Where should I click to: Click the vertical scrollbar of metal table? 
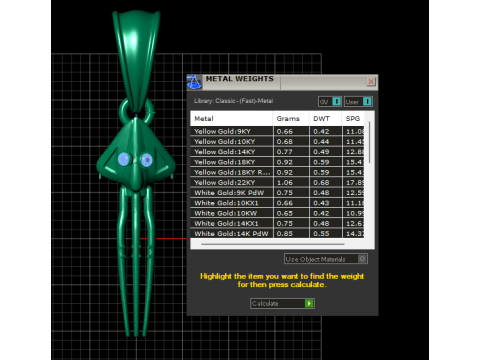tap(369, 142)
